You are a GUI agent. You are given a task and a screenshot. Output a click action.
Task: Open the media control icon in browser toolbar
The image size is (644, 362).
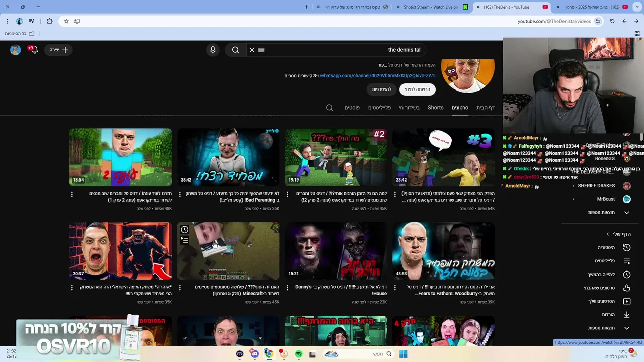[x=32, y=21]
